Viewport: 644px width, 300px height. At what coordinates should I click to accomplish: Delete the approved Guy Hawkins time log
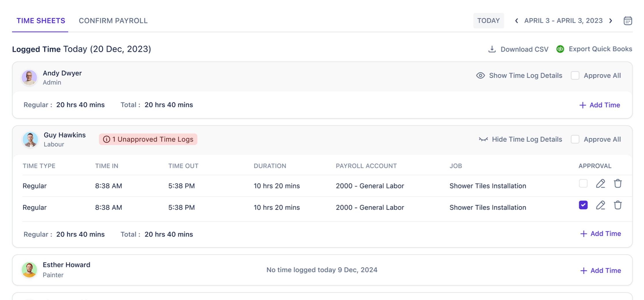618,205
